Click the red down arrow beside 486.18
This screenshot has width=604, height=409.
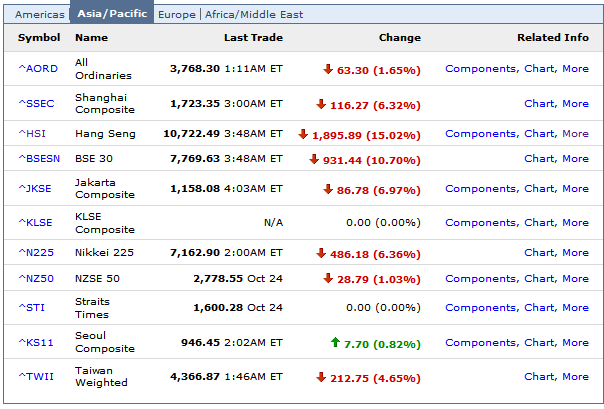click(321, 253)
